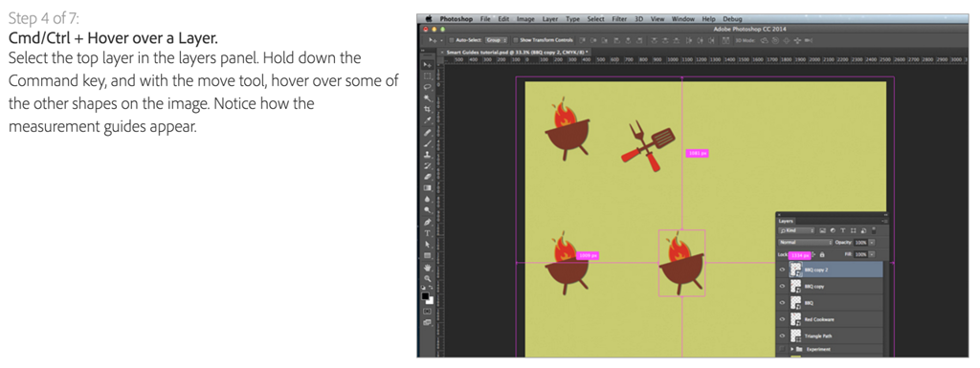Select the Move tool in the toolbox
Image resolution: width=980 pixels, height=368 pixels.
[428, 64]
